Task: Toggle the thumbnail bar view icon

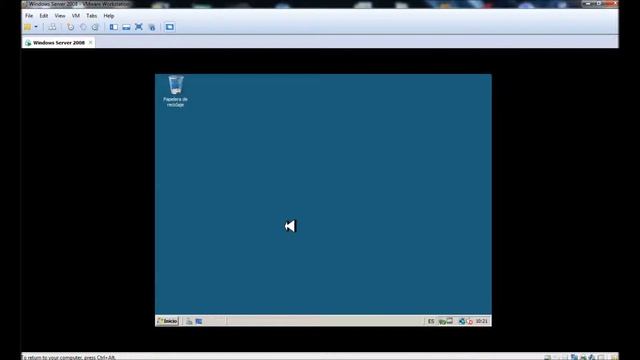Action: (x=126, y=27)
